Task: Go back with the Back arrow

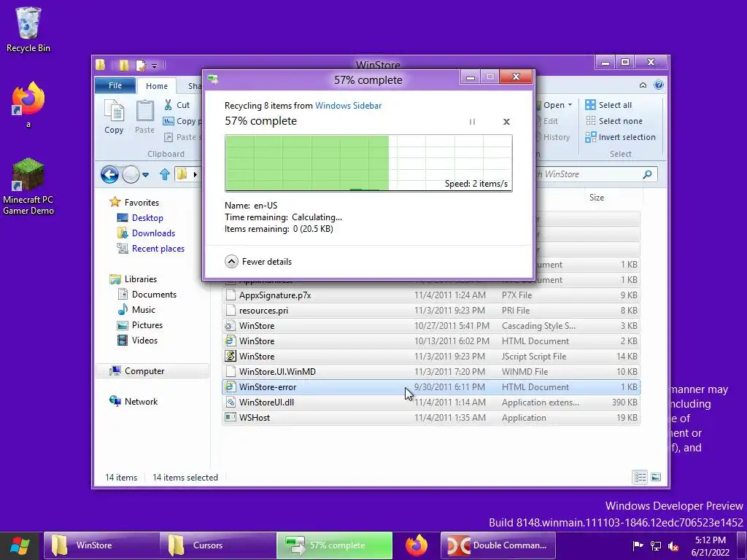Action: point(109,174)
